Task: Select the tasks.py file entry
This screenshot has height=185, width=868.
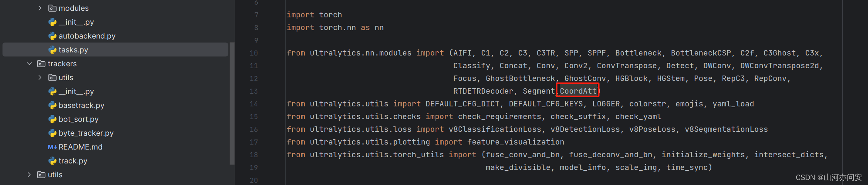Action: [115, 50]
